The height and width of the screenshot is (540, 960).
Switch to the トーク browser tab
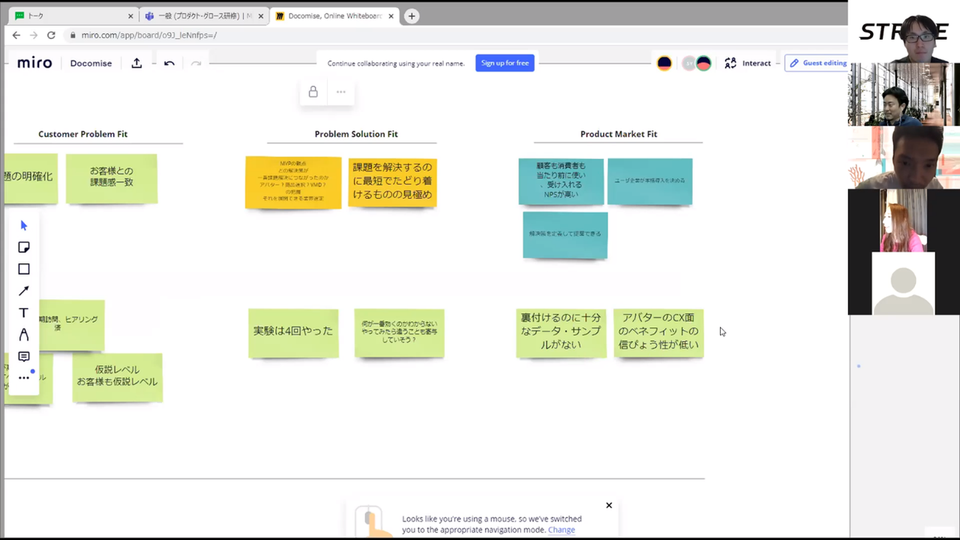[70, 16]
